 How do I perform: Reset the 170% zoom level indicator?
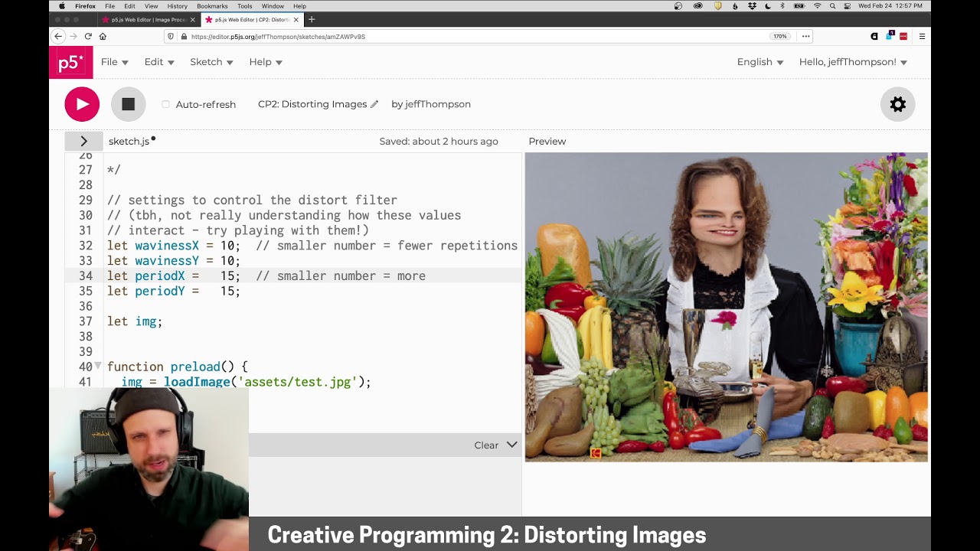[779, 36]
